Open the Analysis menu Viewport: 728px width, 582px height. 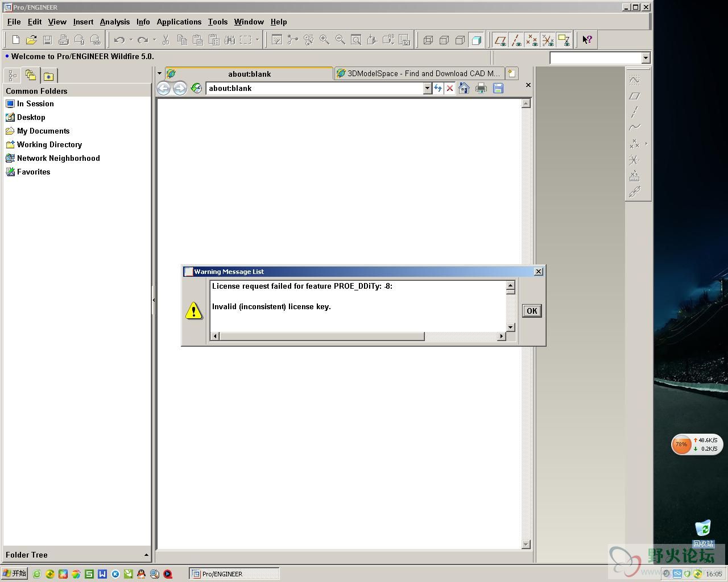pyautogui.click(x=115, y=22)
